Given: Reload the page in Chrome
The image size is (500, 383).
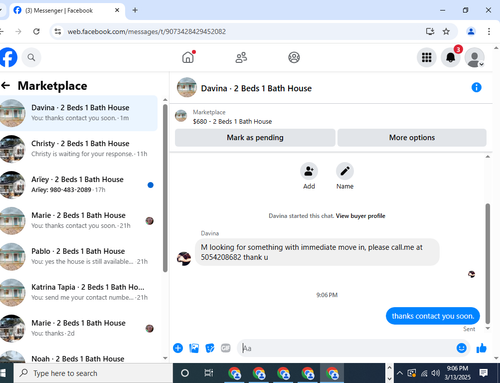Looking at the screenshot, I should click(36, 31).
